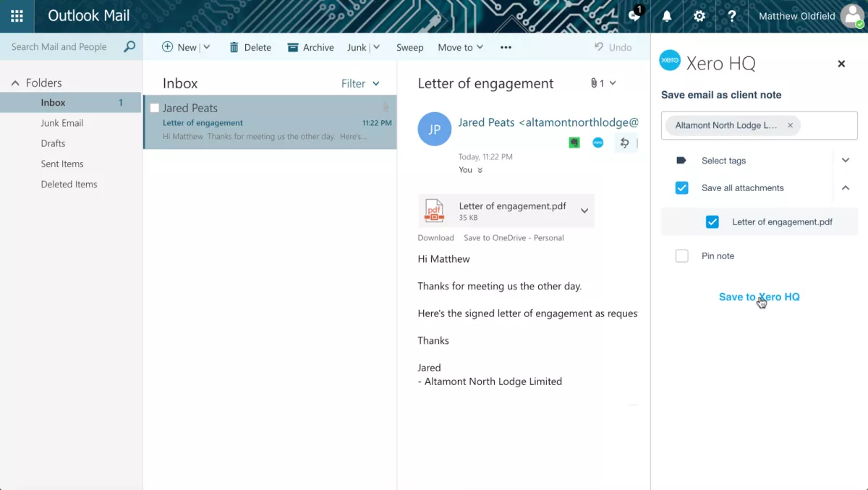Viewport: 868px width, 490px height.
Task: Expand the attachments count dropdown in the email header
Action: coord(613,83)
